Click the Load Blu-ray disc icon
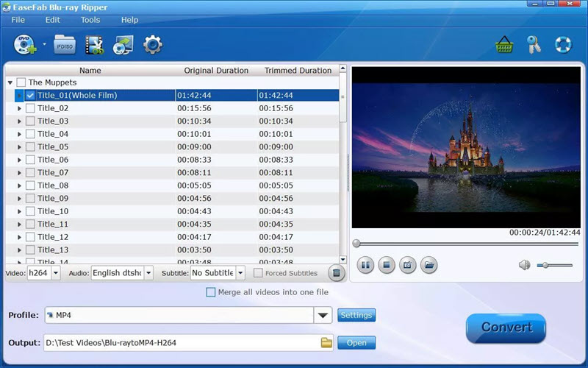 click(24, 46)
